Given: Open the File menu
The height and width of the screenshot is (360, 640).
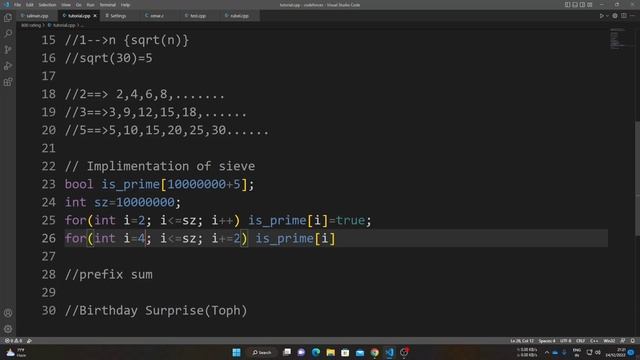Looking at the screenshot, I should pos(17,5).
